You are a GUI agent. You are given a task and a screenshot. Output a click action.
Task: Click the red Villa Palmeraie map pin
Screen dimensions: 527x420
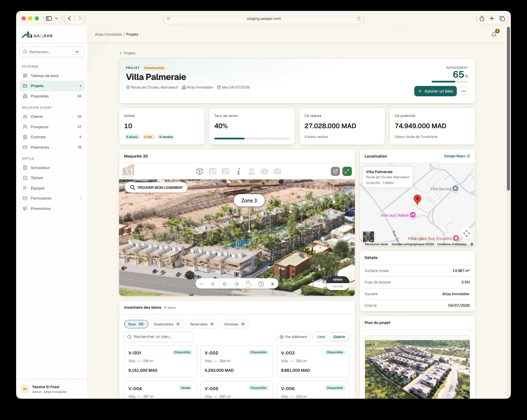coord(417,200)
